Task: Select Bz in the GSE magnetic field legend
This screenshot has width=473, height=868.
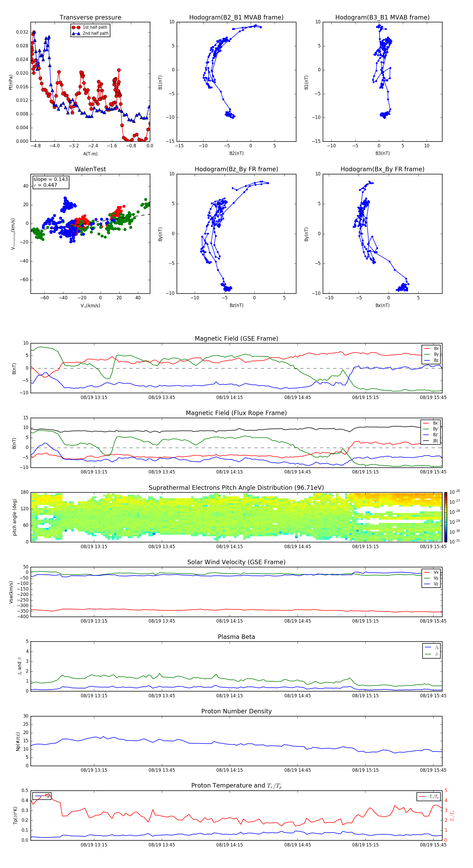Action: pos(431,360)
